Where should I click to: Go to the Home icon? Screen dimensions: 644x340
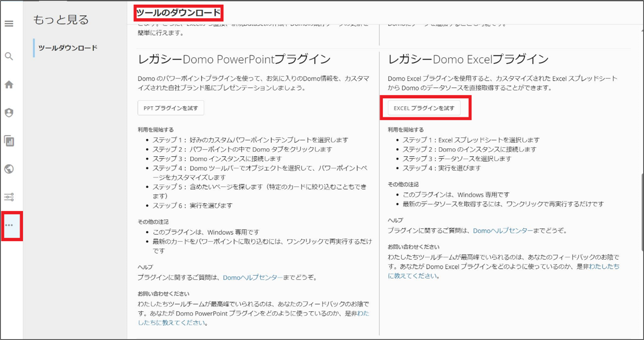tap(9, 85)
